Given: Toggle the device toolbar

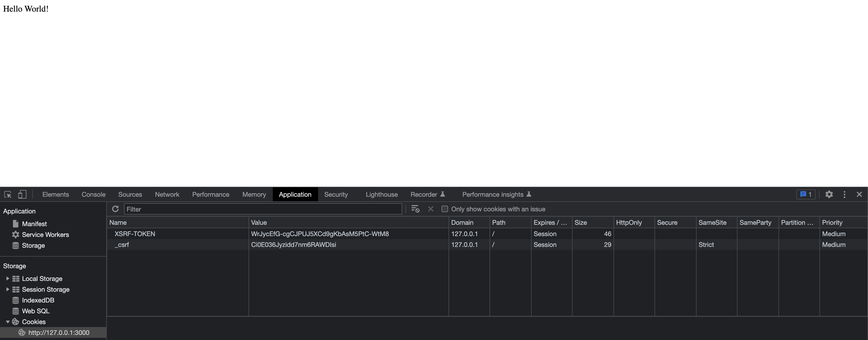Looking at the screenshot, I should (22, 194).
